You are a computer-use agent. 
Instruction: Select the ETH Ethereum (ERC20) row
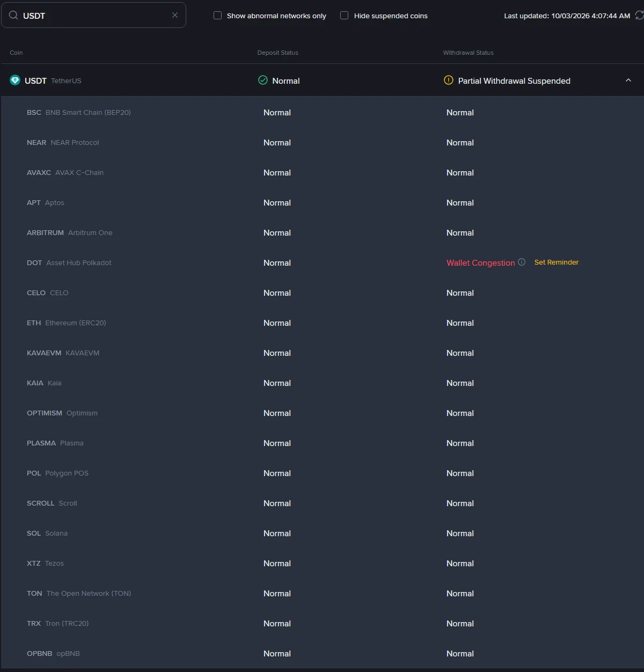click(x=322, y=323)
